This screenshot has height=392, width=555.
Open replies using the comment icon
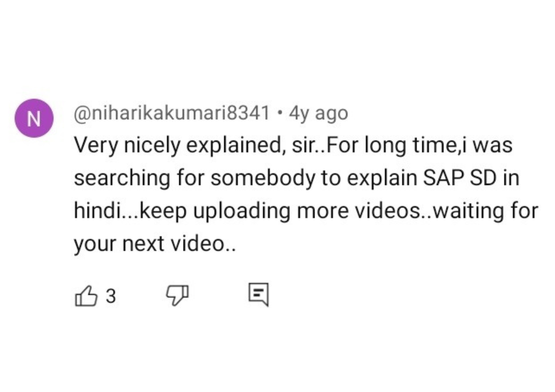(x=259, y=295)
